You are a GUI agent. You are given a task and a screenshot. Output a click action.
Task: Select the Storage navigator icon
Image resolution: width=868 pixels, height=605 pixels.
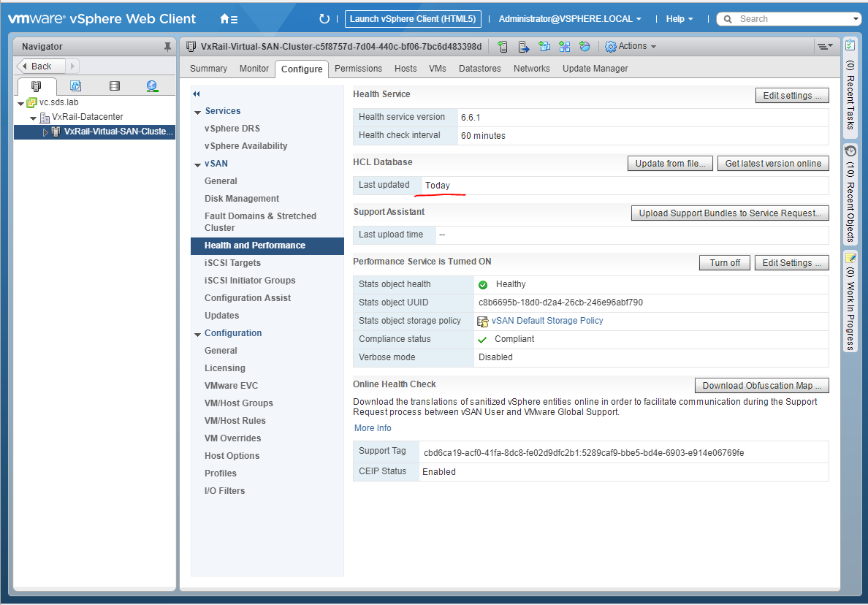click(115, 85)
